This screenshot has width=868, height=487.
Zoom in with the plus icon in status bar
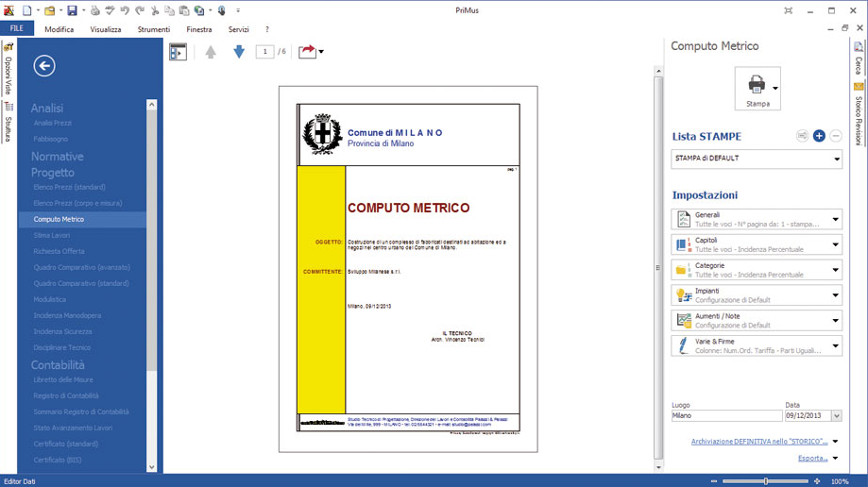[x=817, y=481]
